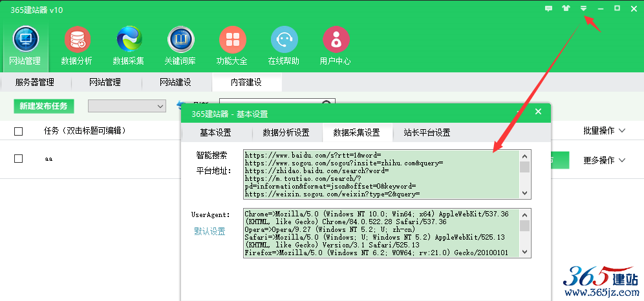Click the Opera=>Opera/9.27 UserAgent line
Viewport: 644px width, 301px height.
[x=330, y=229]
